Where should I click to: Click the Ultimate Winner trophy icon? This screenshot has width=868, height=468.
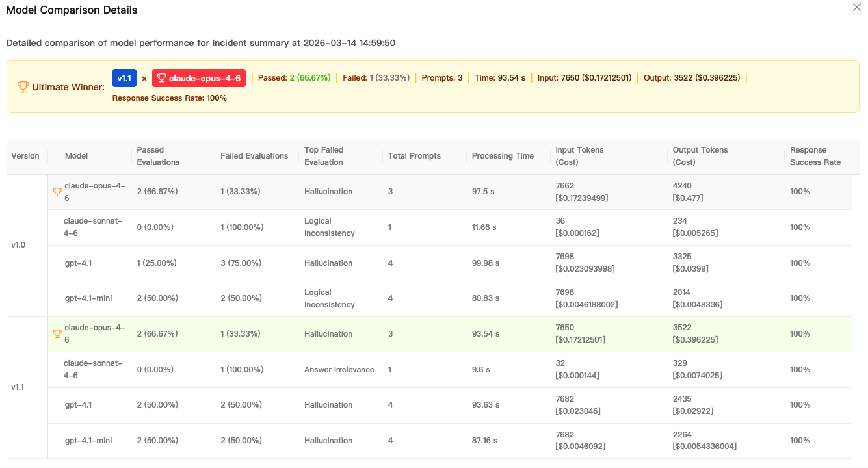pos(23,87)
